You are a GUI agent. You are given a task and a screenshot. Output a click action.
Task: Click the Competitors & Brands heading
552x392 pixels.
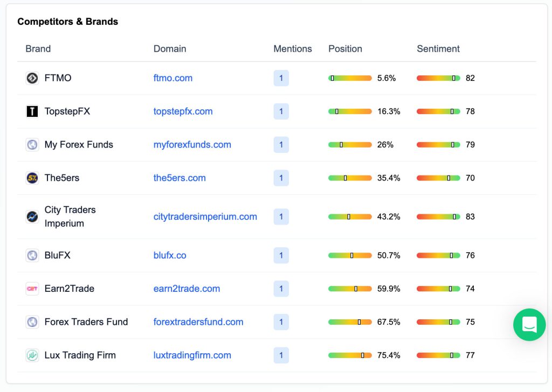[x=68, y=22]
